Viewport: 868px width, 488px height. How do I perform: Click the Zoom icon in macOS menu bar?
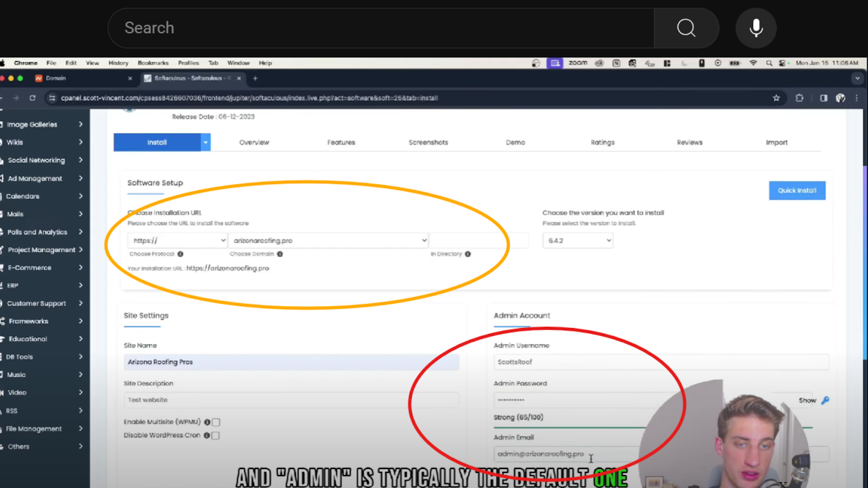pos(578,63)
